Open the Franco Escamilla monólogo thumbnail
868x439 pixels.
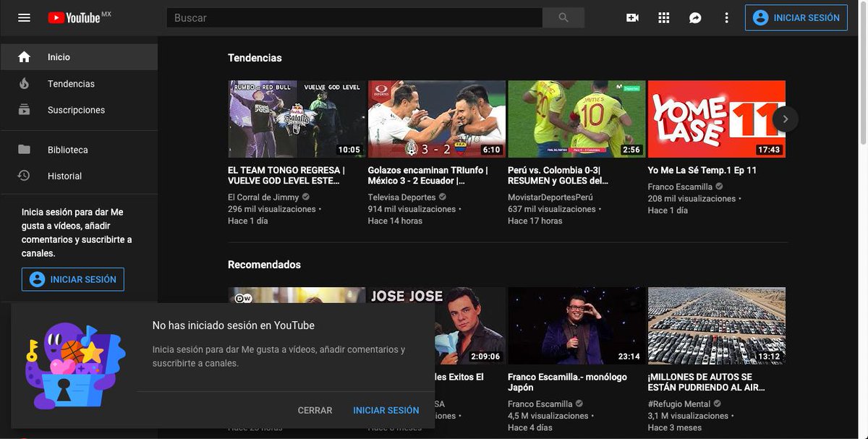tap(576, 325)
